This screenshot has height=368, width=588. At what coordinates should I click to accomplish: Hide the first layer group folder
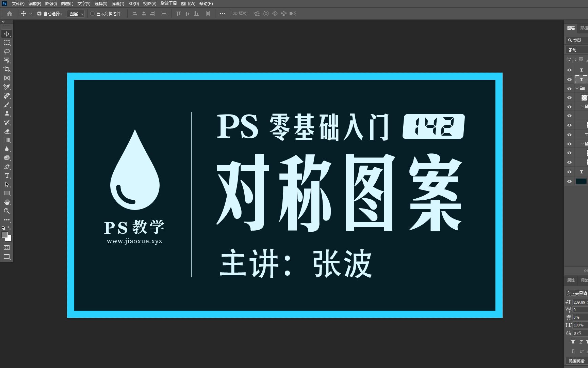[x=569, y=89]
